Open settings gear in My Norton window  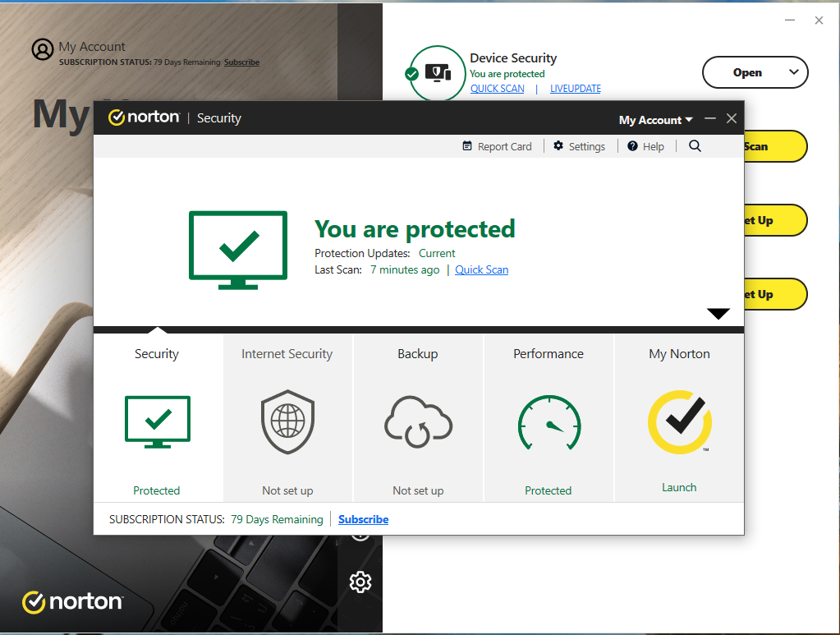coord(360,582)
